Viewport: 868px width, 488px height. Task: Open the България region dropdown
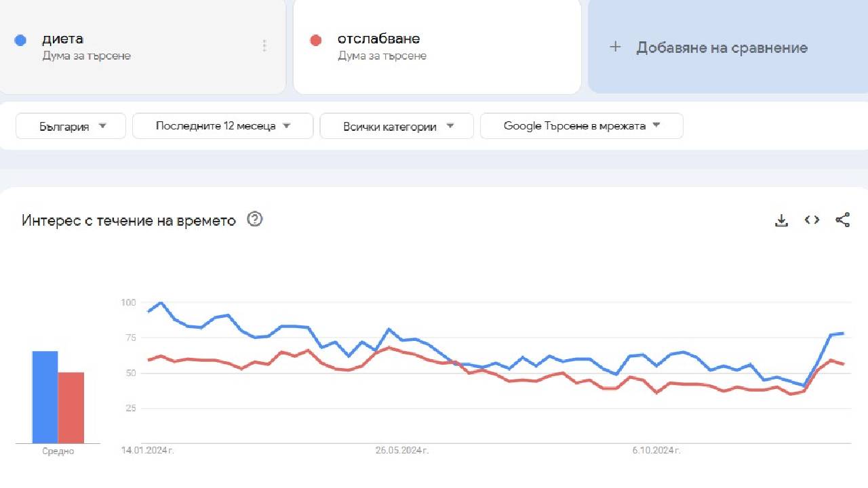(x=70, y=125)
